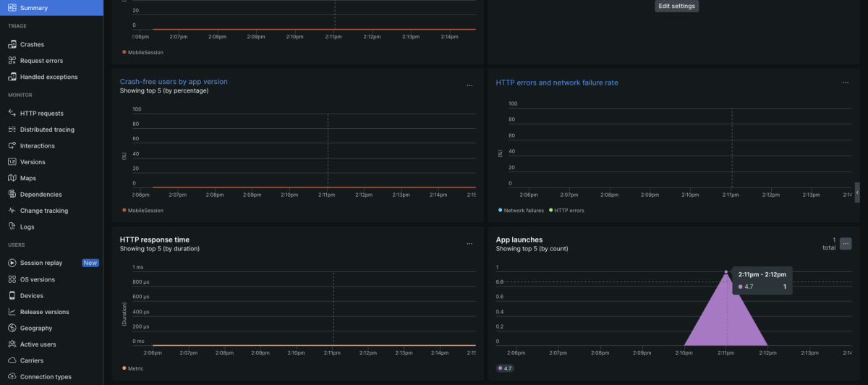Viewport: 868px width, 385px height.
Task: Click the App launches chart title
Action: tap(519, 240)
